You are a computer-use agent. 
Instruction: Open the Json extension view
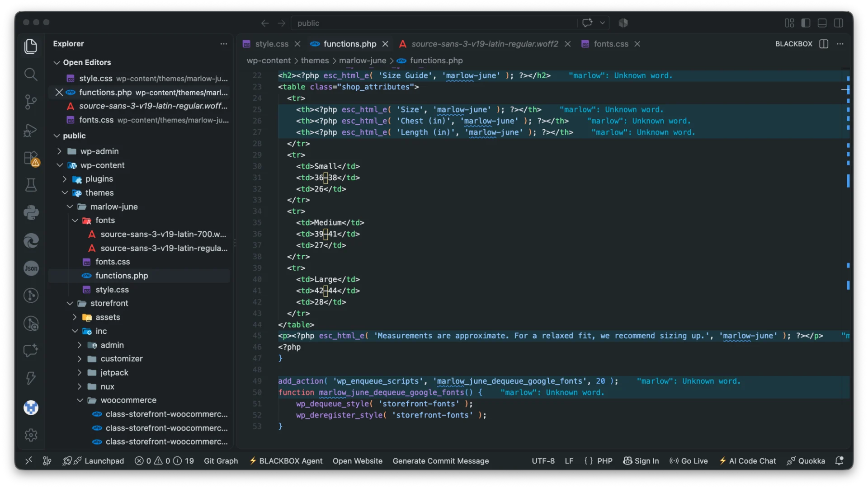click(31, 268)
